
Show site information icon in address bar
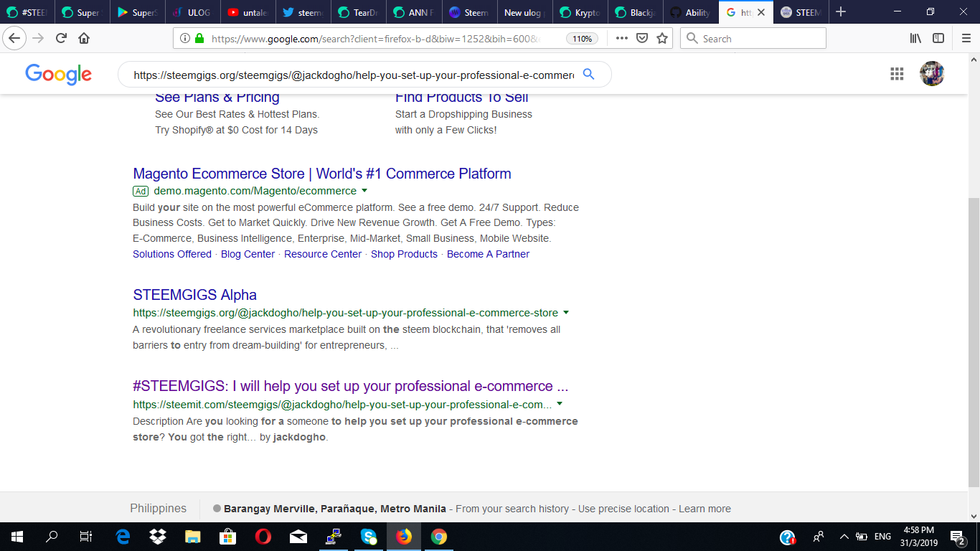184,39
